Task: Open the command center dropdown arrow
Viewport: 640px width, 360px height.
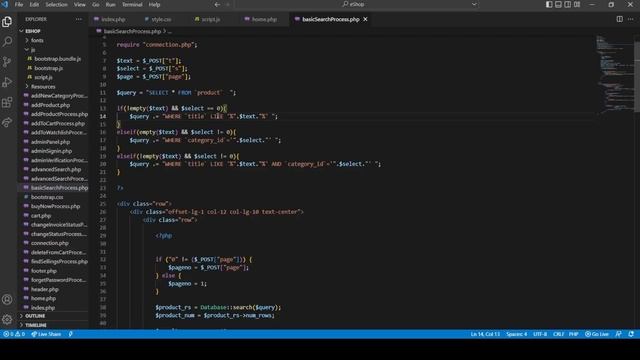Action: (474, 4)
